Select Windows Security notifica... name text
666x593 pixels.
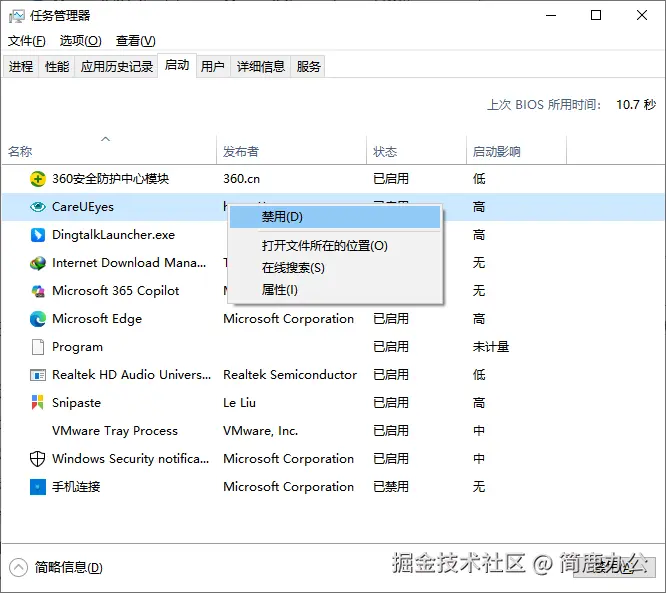click(x=131, y=459)
